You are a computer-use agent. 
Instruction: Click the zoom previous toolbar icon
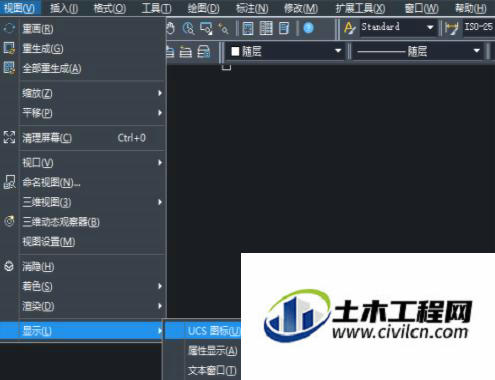click(223, 28)
